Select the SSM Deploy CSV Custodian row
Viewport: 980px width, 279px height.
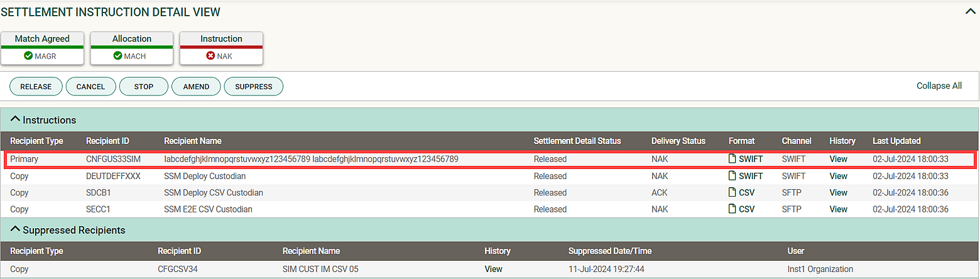point(489,192)
